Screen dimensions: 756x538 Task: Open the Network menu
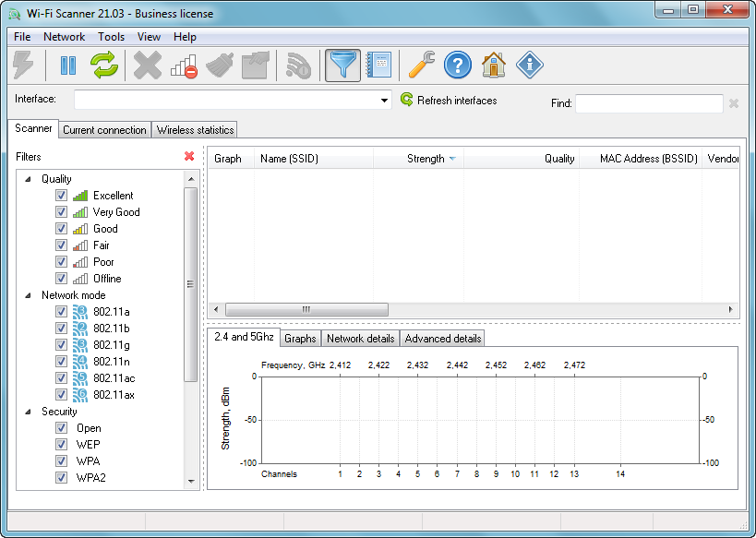click(64, 37)
